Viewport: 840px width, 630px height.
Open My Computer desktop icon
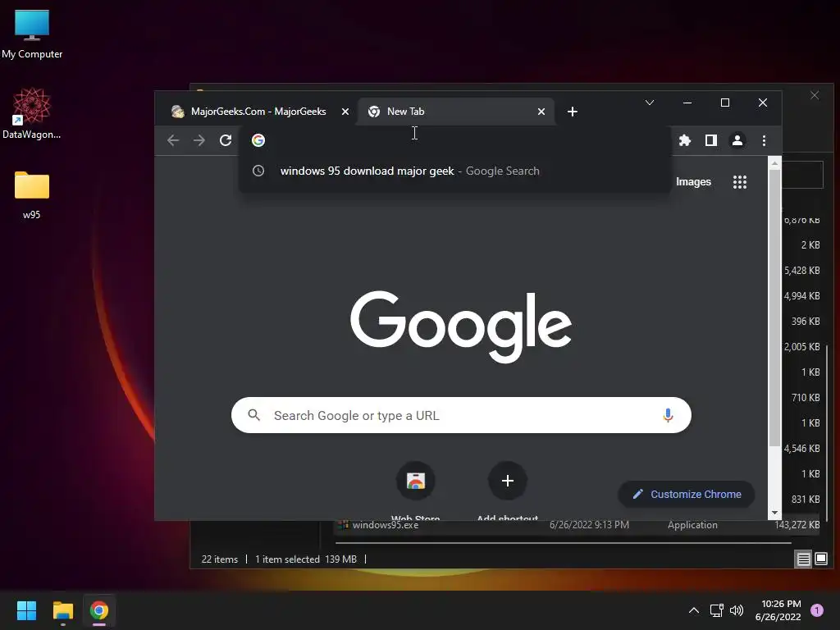(x=32, y=34)
